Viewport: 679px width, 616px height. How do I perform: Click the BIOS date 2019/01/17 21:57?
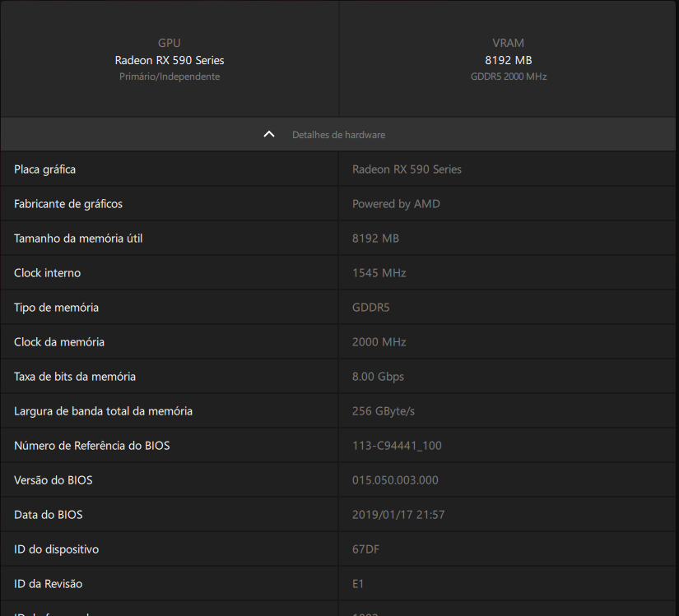398,515
